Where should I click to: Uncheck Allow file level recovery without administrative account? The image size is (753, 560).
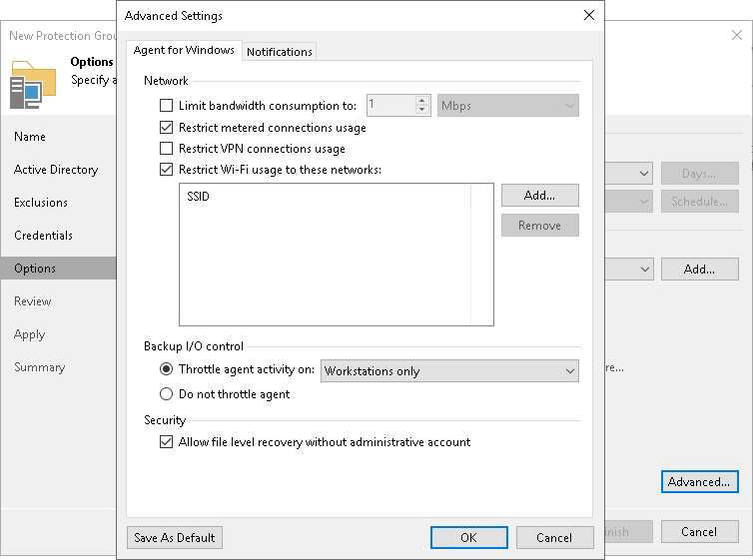[x=166, y=442]
